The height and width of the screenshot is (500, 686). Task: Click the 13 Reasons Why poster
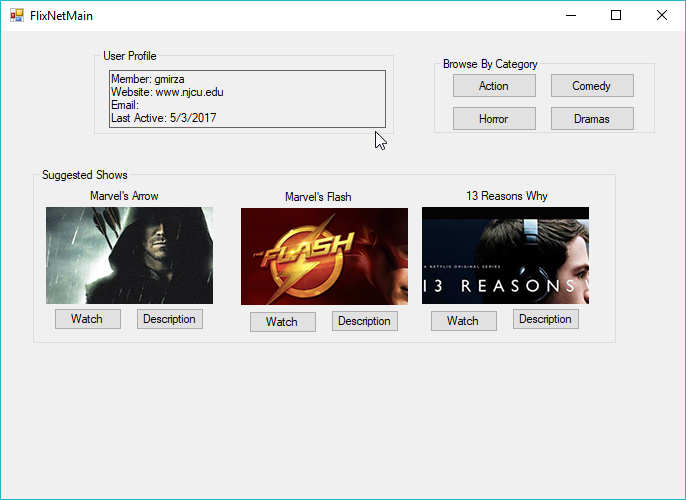click(x=505, y=255)
